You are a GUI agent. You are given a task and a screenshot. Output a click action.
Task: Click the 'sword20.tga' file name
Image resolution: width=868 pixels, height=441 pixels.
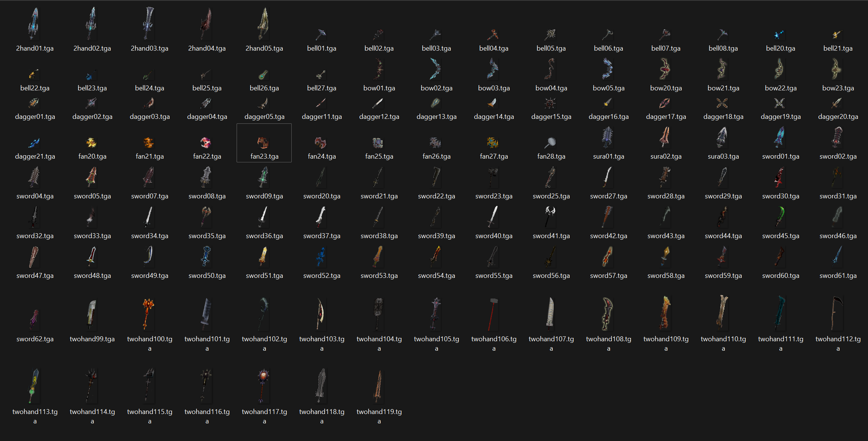click(322, 196)
